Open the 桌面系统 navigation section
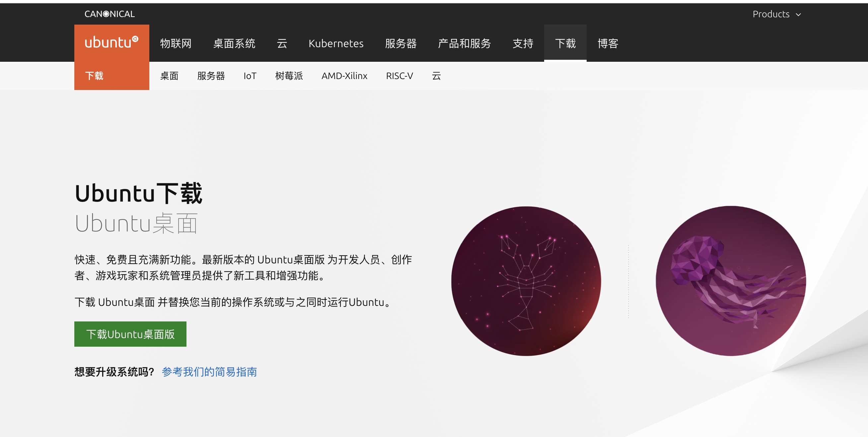The width and height of the screenshot is (868, 437). click(235, 44)
